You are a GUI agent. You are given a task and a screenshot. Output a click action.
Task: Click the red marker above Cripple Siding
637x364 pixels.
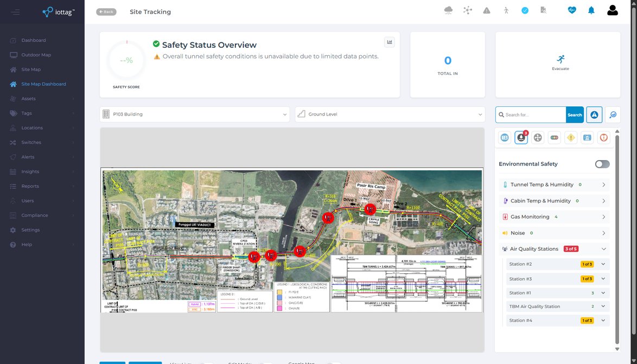tap(370, 209)
